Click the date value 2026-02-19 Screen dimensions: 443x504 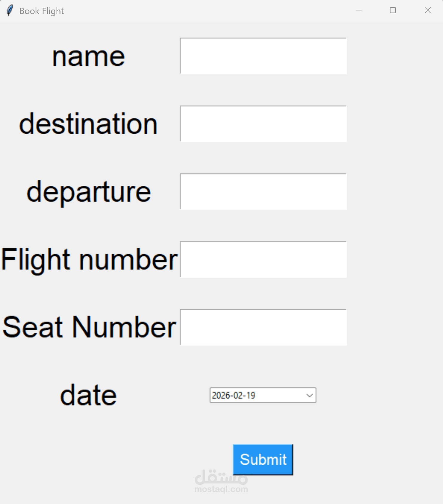click(x=234, y=395)
